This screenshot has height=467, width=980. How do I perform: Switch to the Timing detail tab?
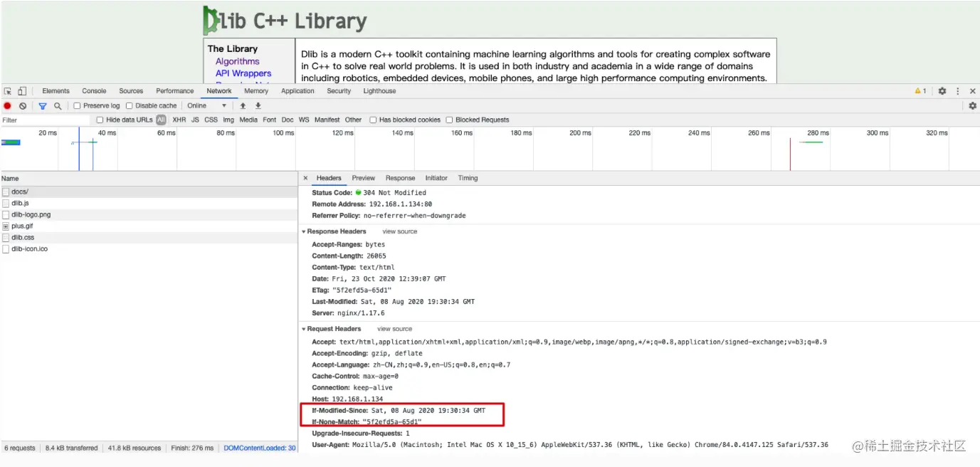pos(468,178)
